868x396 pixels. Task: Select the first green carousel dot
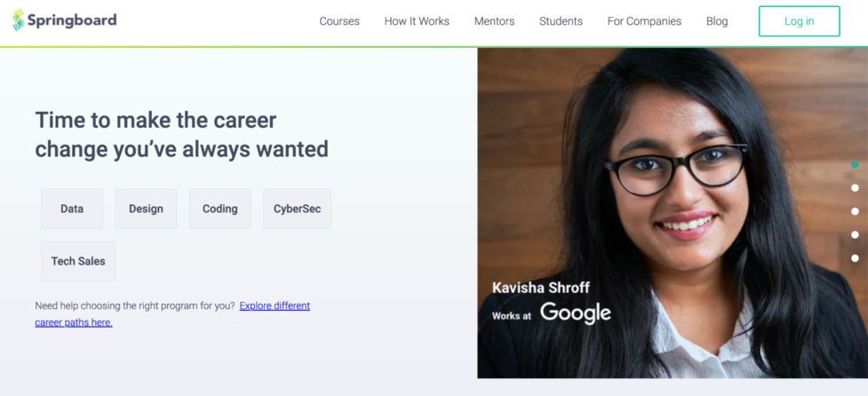click(x=855, y=164)
